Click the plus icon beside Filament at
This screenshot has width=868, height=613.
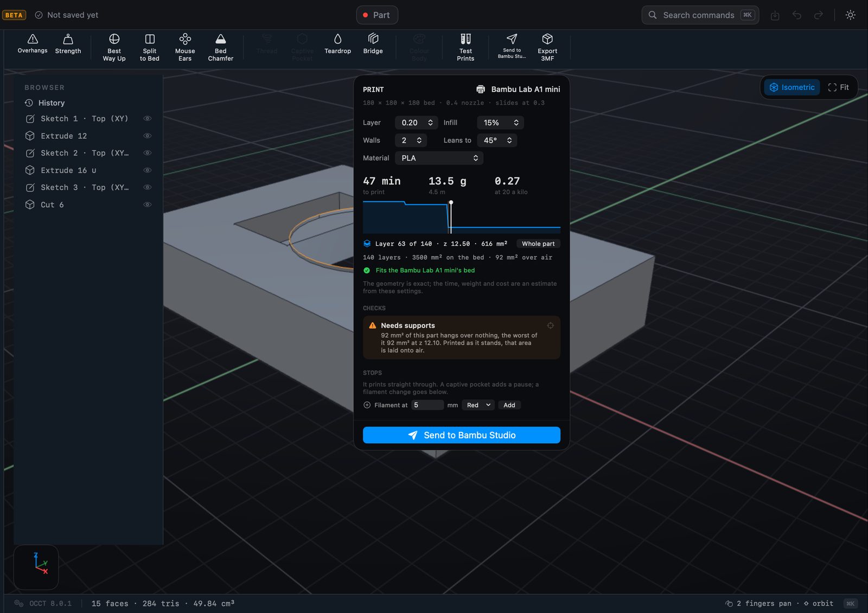[367, 405]
